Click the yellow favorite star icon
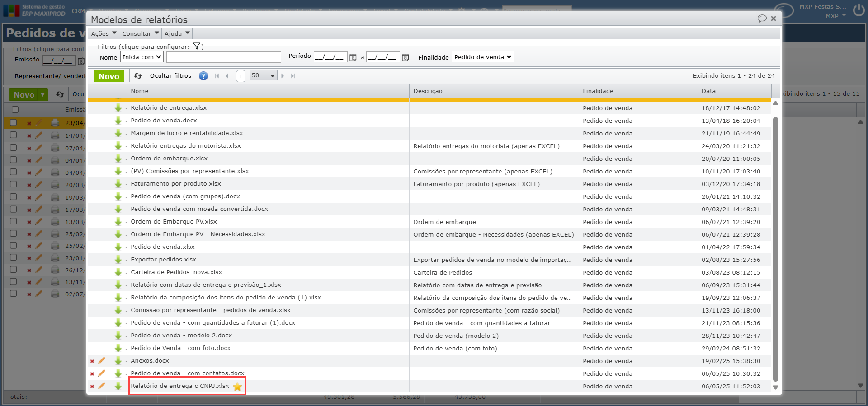868x406 pixels. (237, 387)
